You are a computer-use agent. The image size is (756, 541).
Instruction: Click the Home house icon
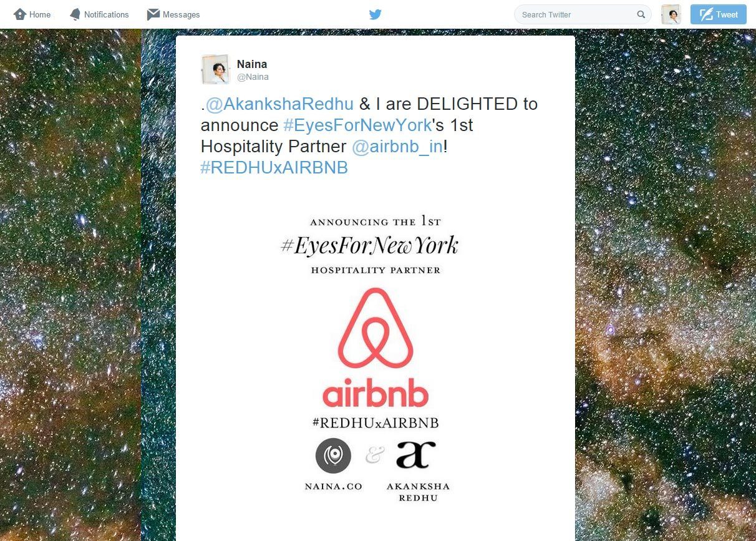20,14
